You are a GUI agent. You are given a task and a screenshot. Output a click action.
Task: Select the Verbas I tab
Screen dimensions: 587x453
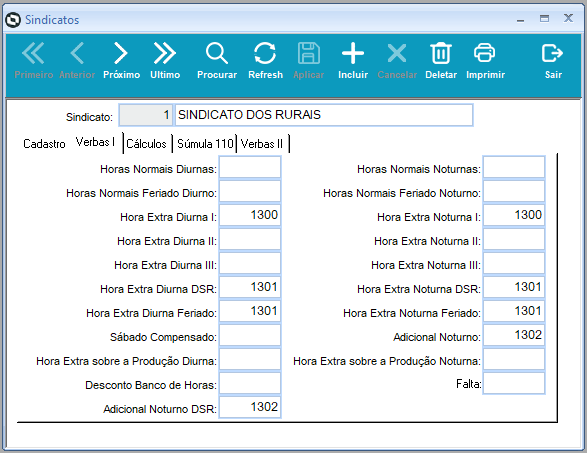[x=95, y=142]
